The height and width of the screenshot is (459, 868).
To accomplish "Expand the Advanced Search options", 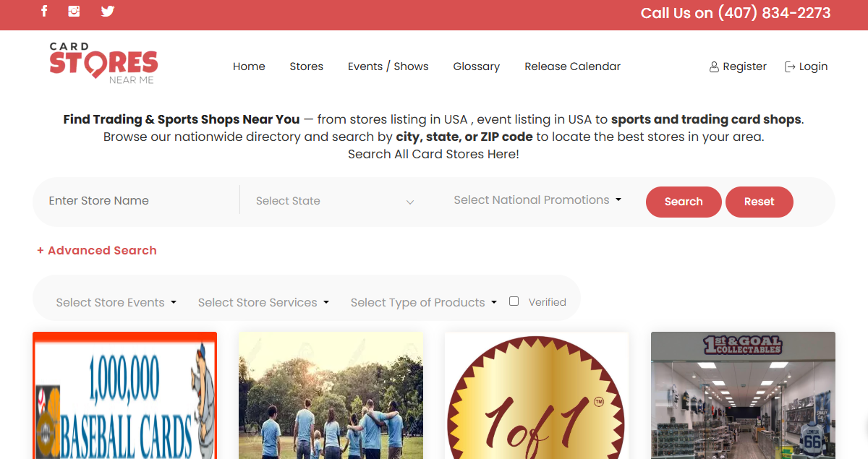I will pos(96,250).
